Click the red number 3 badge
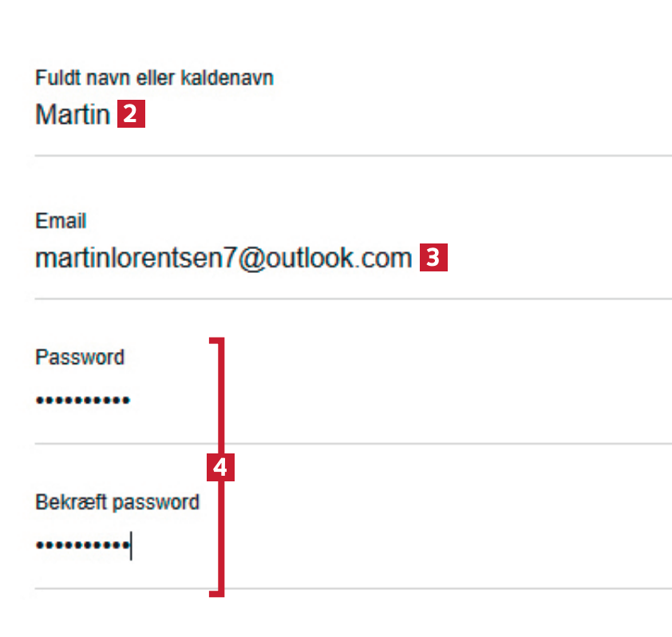 click(x=433, y=259)
